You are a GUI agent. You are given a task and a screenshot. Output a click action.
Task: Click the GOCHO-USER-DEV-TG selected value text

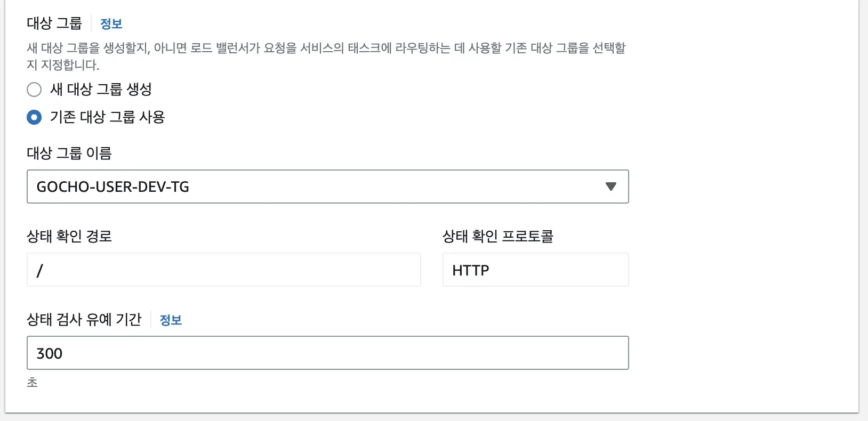click(x=112, y=187)
